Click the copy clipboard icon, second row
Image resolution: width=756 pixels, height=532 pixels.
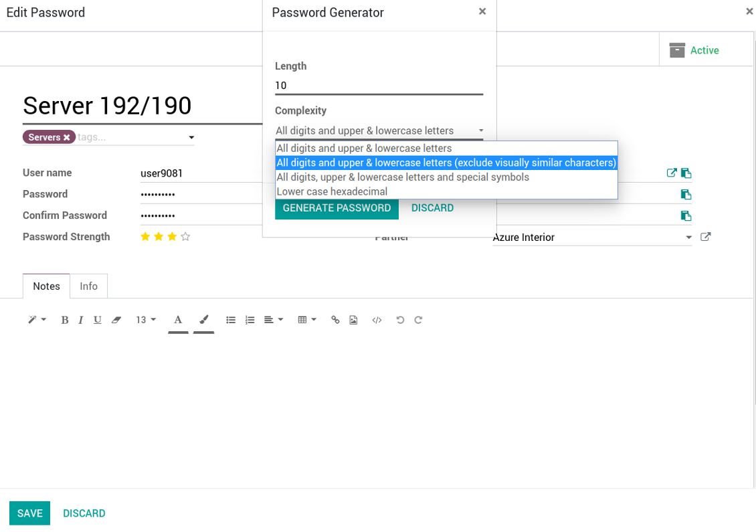click(x=686, y=194)
